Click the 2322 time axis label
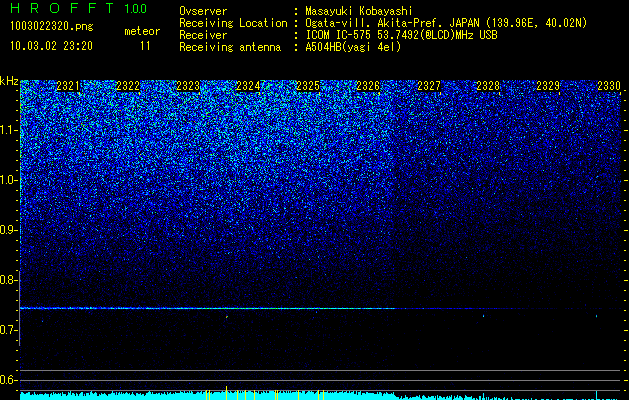 (x=128, y=86)
